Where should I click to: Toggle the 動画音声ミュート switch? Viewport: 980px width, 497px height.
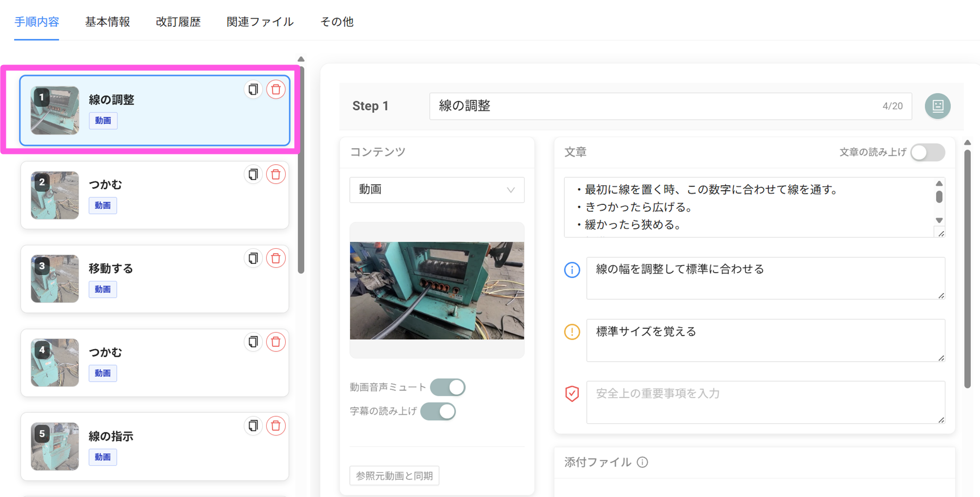tap(447, 387)
